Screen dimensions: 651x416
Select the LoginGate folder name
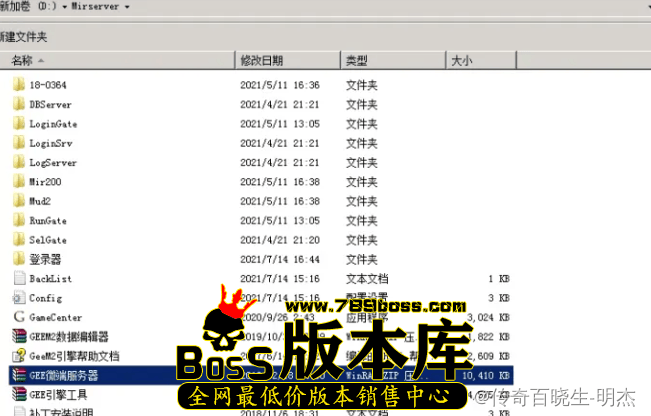tap(53, 124)
